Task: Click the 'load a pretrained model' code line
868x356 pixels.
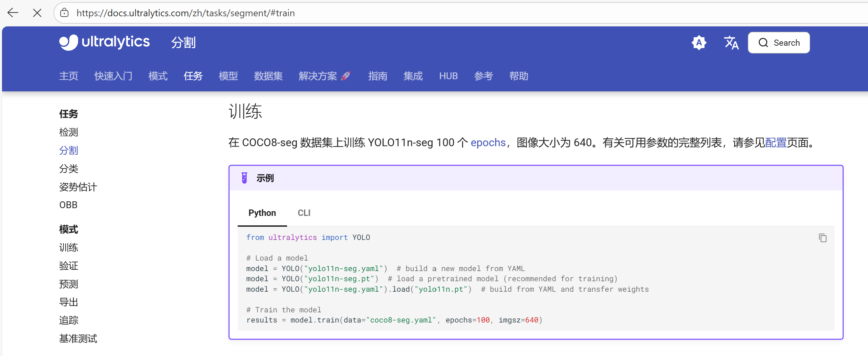Action: point(432,279)
